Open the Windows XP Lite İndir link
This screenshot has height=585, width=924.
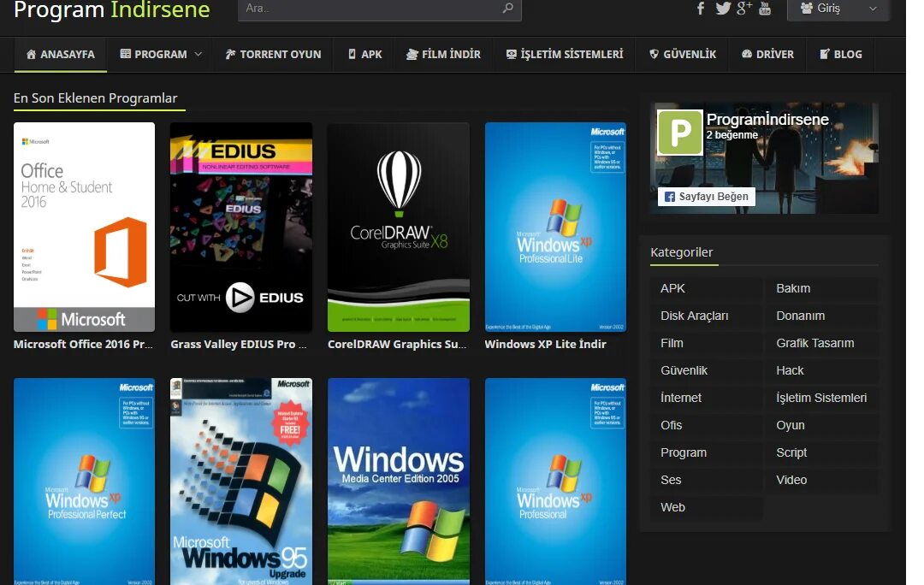(x=545, y=344)
